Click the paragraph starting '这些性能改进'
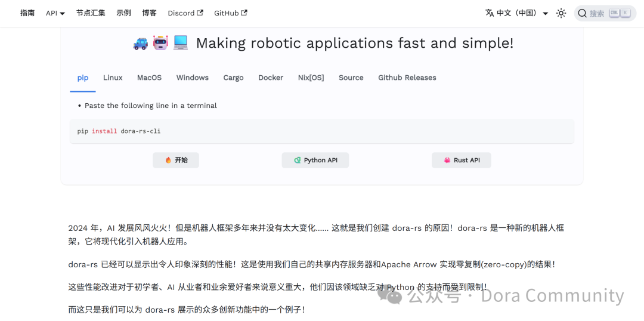Screen dimensions: 644x321 [x=278, y=287]
